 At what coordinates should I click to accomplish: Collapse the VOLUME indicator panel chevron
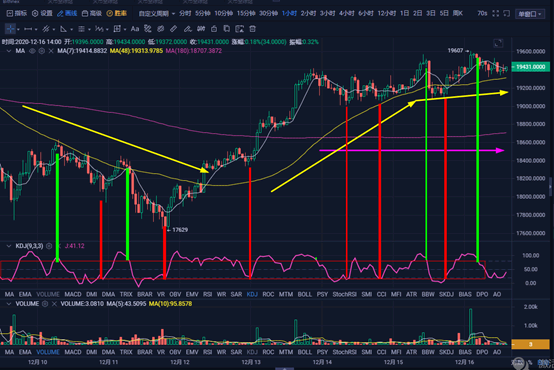9,304
